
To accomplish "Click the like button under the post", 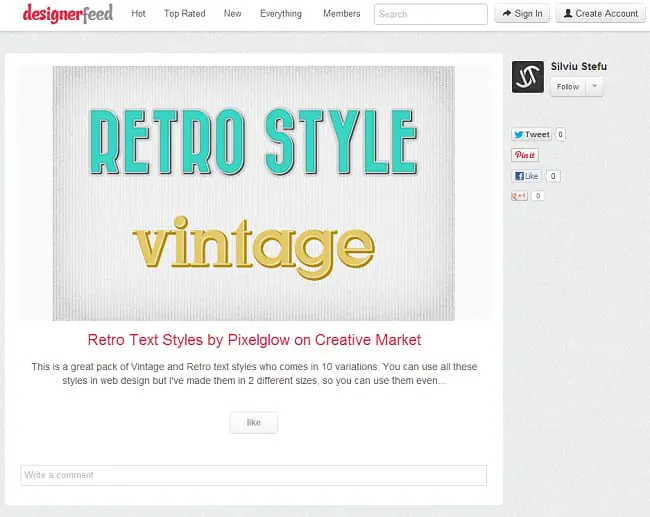I will pos(254,422).
